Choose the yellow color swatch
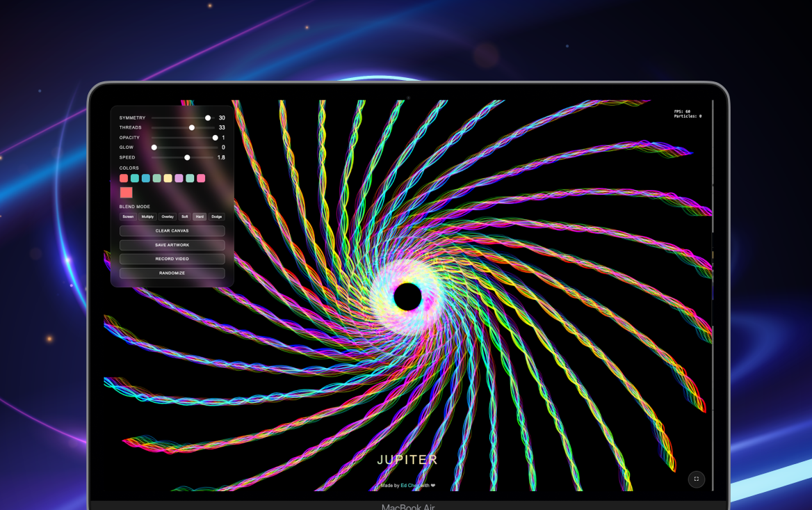The height and width of the screenshot is (510, 812). click(168, 179)
